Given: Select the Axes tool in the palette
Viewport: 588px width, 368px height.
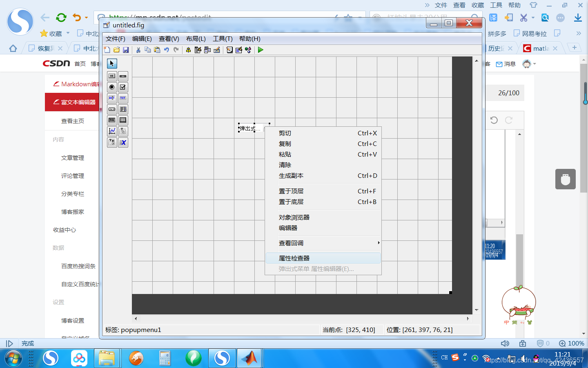Looking at the screenshot, I should coord(111,131).
